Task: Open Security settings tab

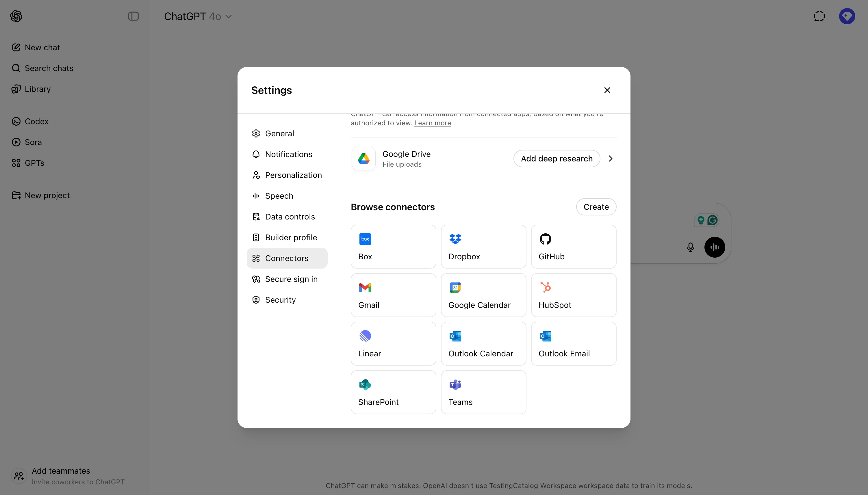Action: [287, 299]
